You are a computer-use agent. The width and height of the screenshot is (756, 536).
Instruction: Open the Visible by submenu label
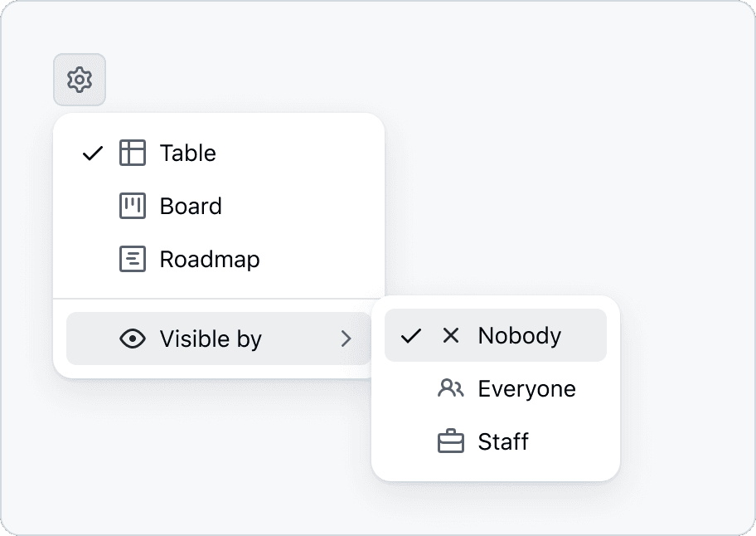211,339
